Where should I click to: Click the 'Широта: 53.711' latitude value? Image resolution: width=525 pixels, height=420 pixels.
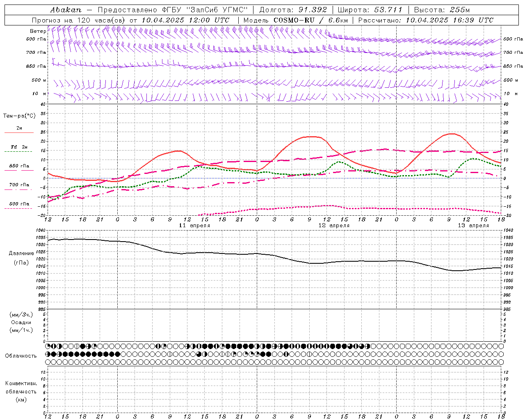click(370, 10)
